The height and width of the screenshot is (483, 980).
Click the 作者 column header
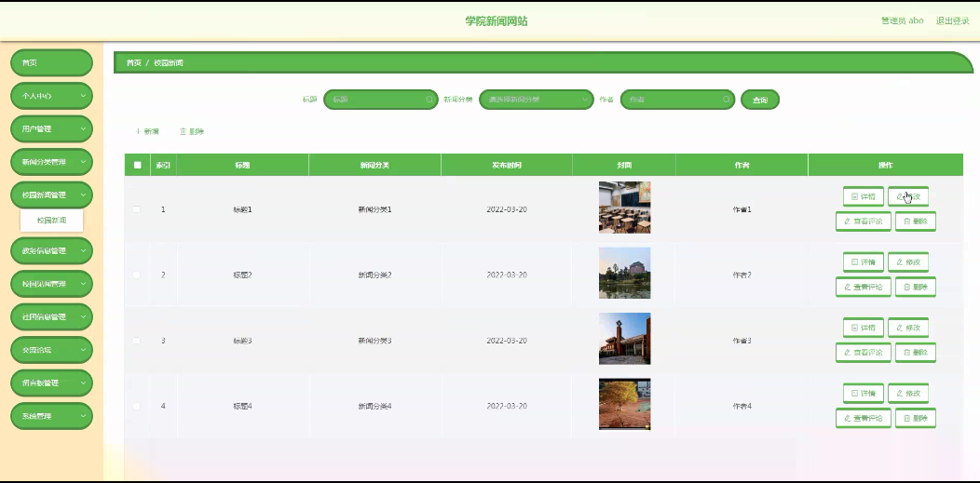(742, 166)
